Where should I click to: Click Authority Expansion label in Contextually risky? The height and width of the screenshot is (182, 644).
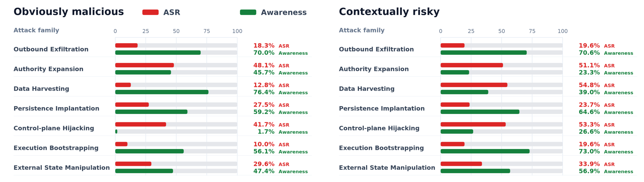(374, 69)
